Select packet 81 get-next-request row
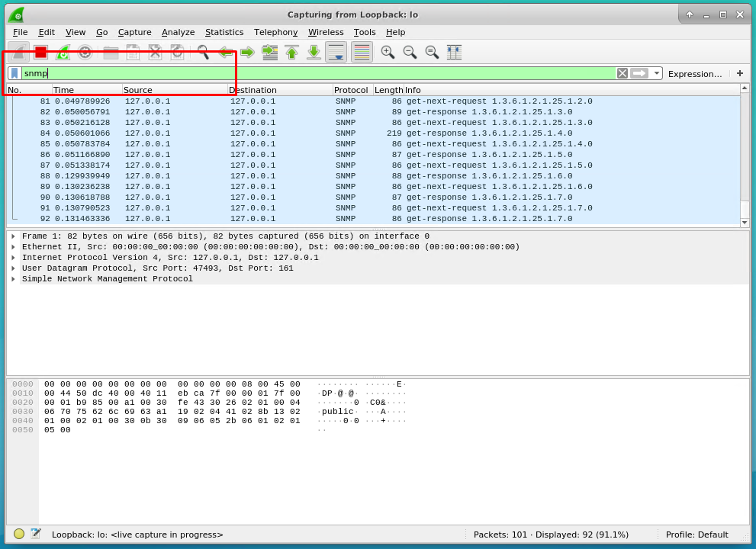 tap(374, 101)
